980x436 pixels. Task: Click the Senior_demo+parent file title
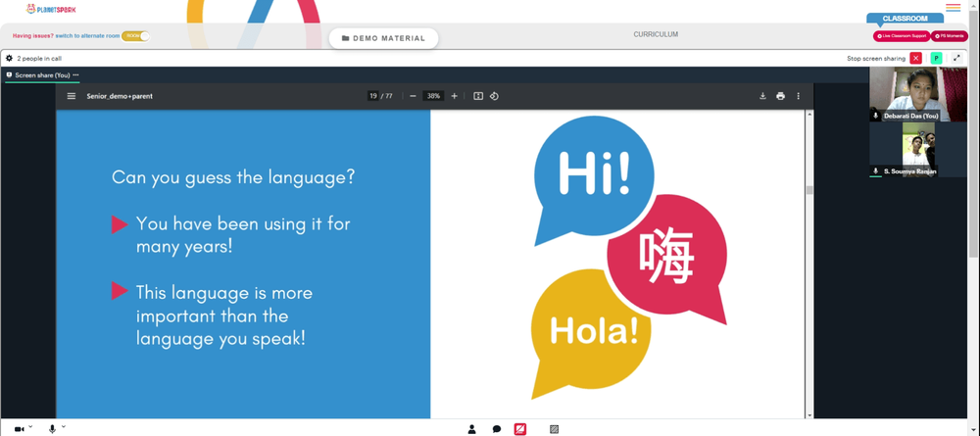[120, 96]
